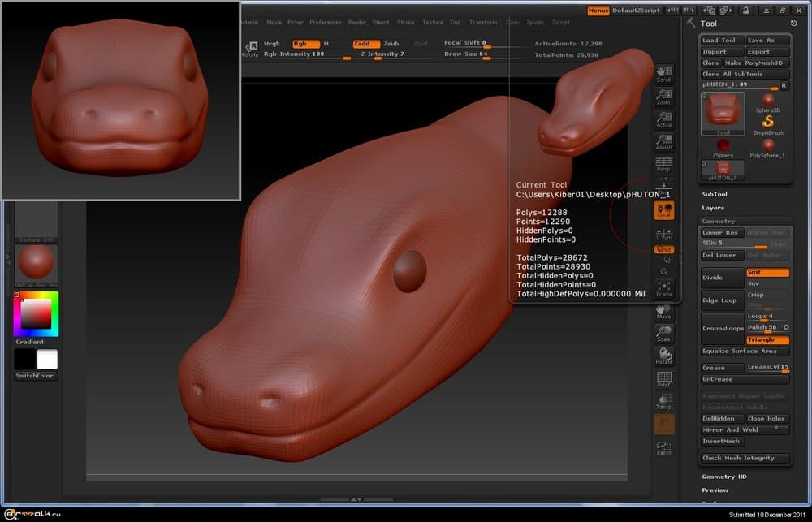
Task: Expand the Layers section
Action: coord(713,208)
